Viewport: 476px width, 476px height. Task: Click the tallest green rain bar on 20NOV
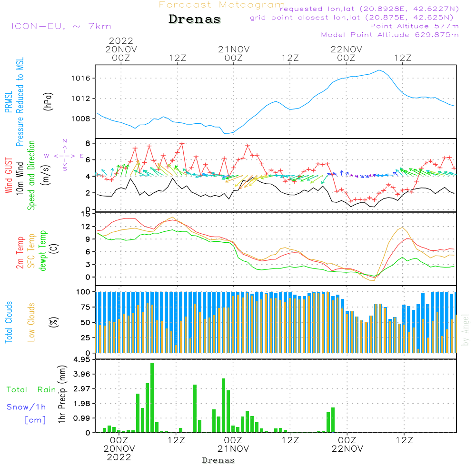click(x=152, y=397)
